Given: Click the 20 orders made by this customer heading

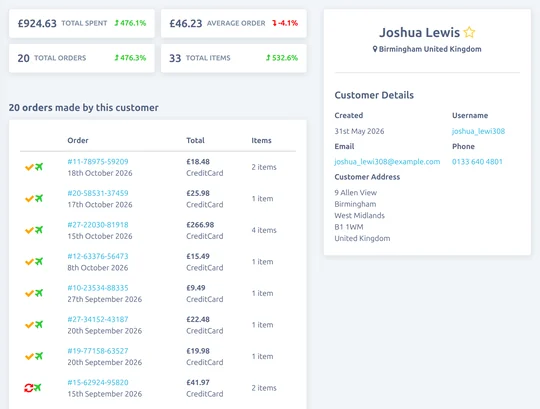Looking at the screenshot, I should pyautogui.click(x=84, y=108).
